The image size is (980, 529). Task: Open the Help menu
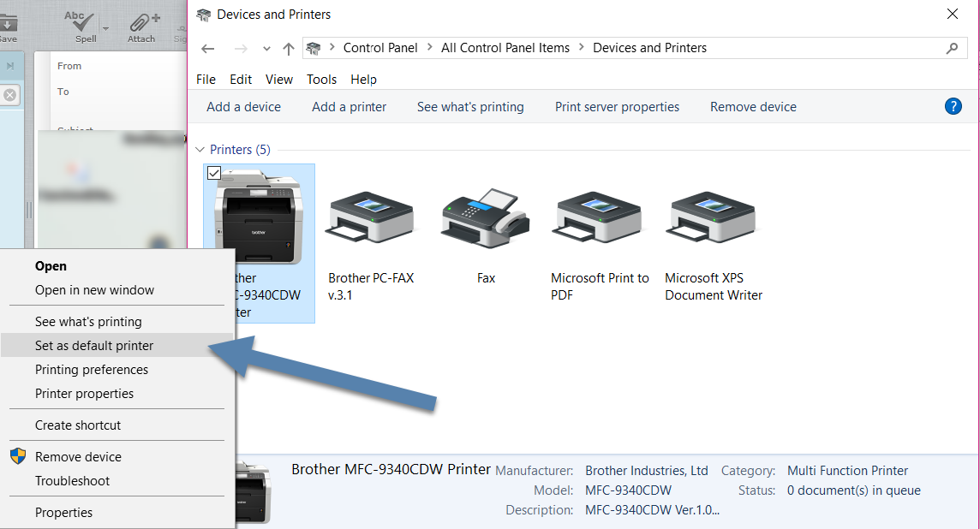(x=363, y=80)
